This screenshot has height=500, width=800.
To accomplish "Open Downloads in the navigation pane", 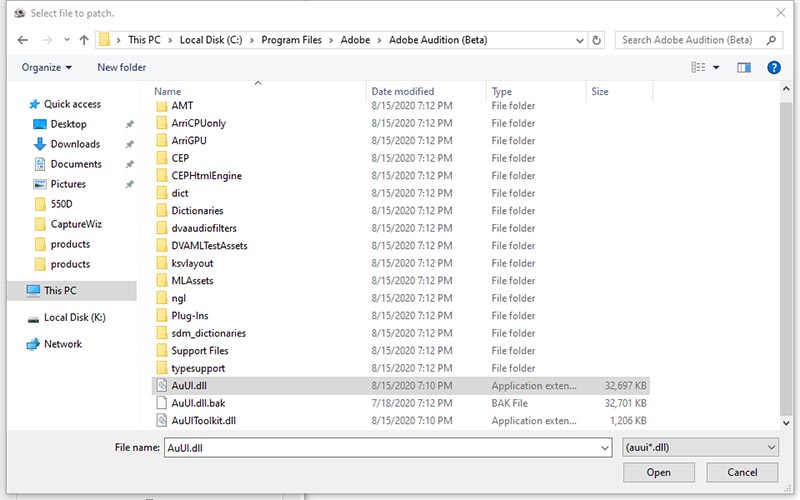I will point(75,144).
